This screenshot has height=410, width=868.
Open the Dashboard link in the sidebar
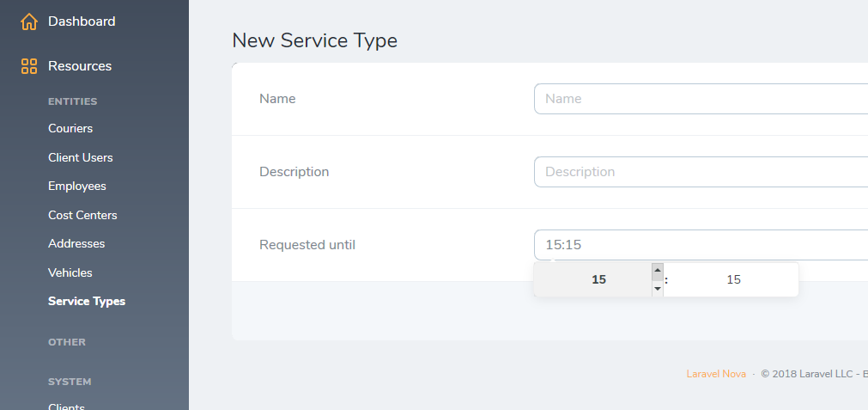(82, 21)
